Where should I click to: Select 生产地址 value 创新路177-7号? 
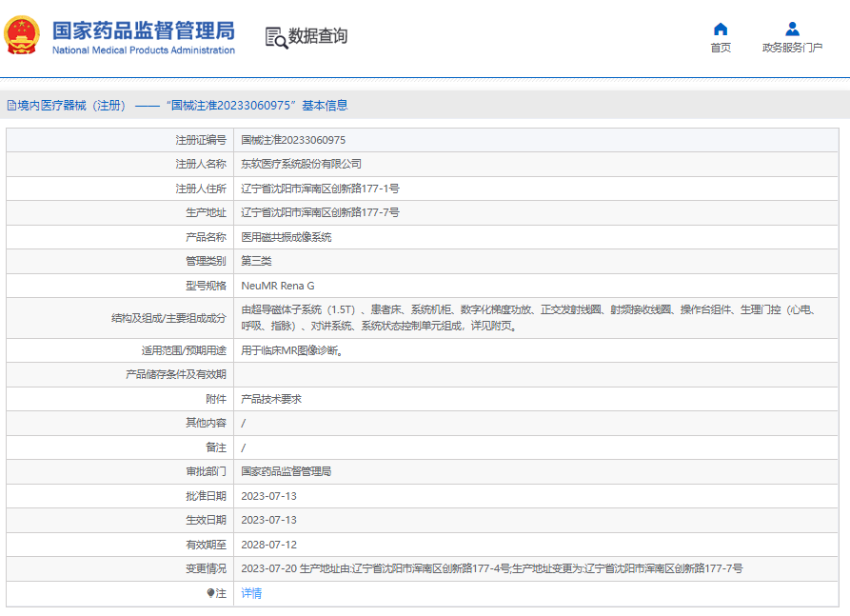[x=321, y=212]
